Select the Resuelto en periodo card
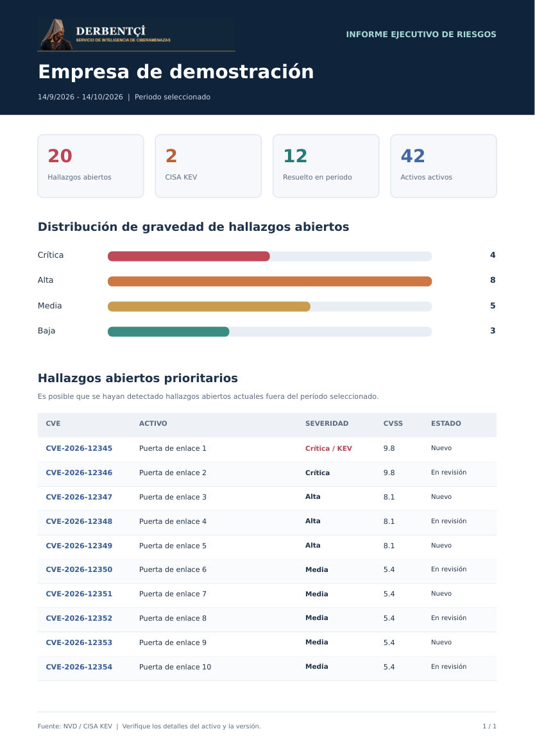The height and width of the screenshot is (756, 535). [326, 166]
